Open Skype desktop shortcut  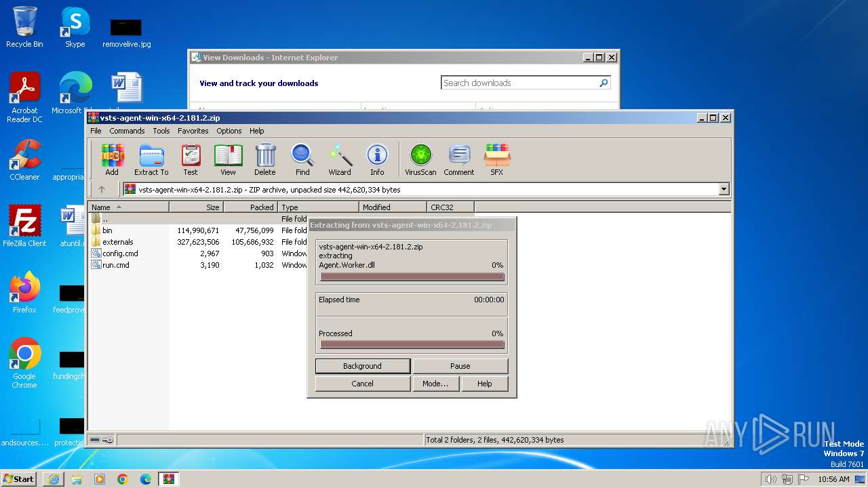tap(75, 27)
